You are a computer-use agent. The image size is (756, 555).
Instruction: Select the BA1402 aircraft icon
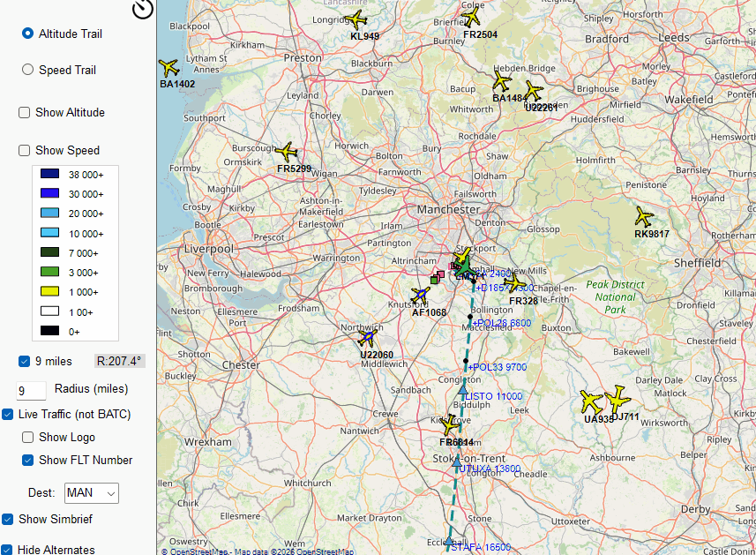coord(168,68)
